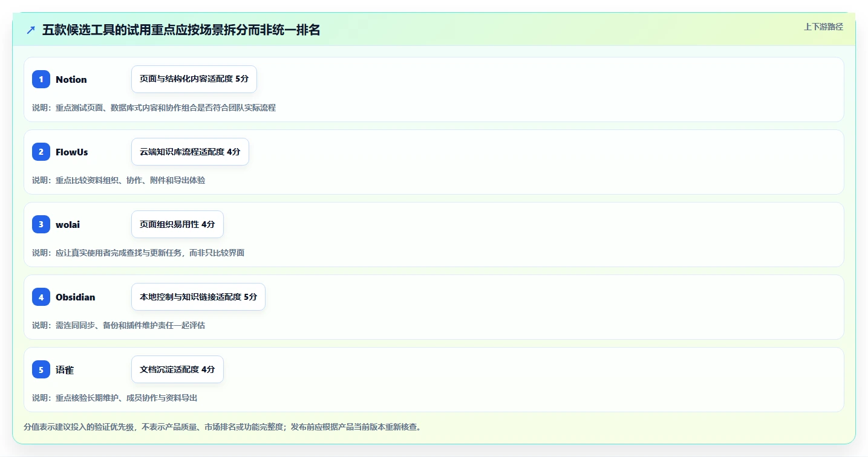Screen dimensions: 868x457
Task: Select the 页面组织易用性 4分 chip
Action: (177, 224)
